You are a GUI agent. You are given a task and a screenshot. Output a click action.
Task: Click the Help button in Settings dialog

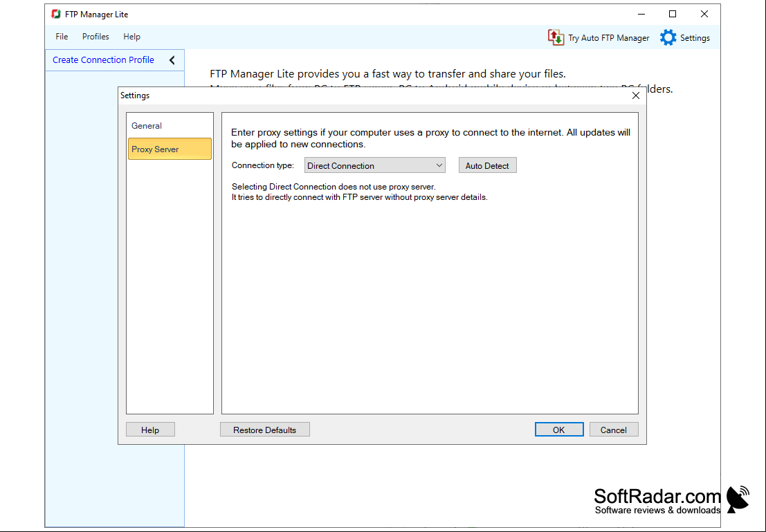click(x=150, y=430)
